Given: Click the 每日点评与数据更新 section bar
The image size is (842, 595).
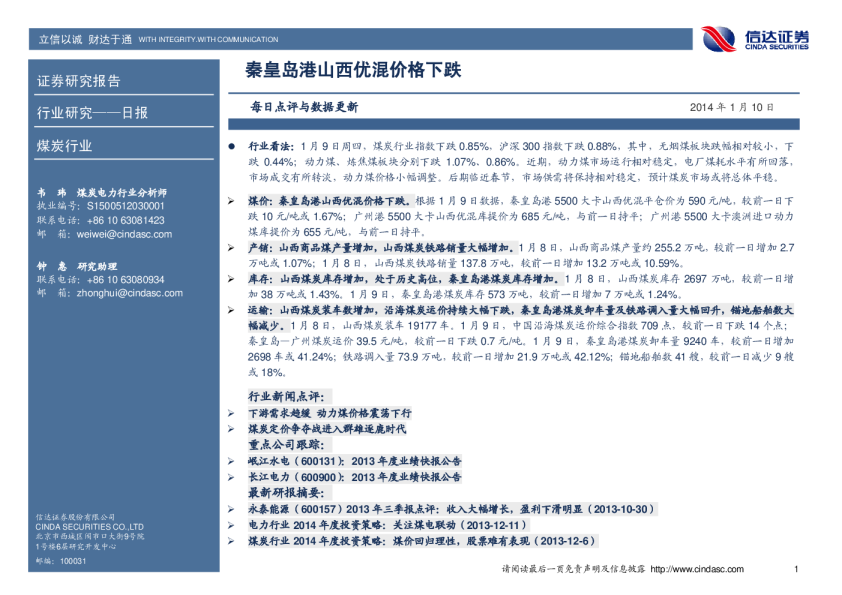Looking at the screenshot, I should tap(304, 106).
